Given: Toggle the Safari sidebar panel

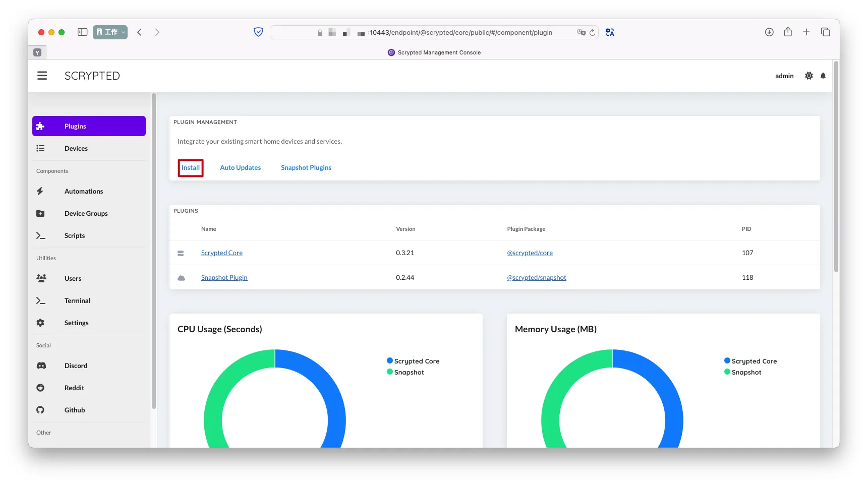Looking at the screenshot, I should 83,32.
